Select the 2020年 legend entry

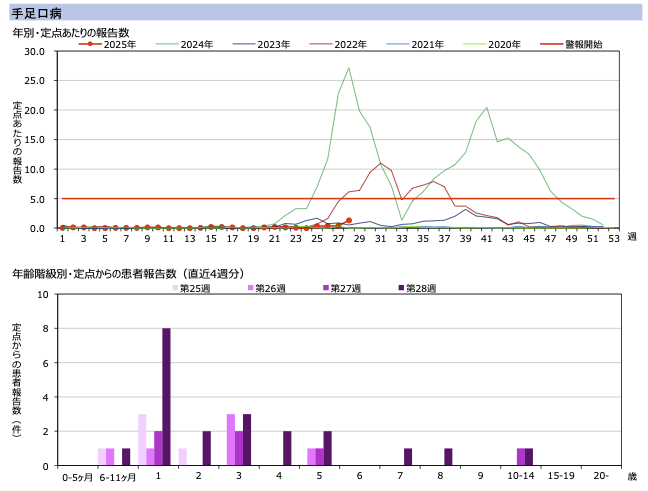(492, 44)
